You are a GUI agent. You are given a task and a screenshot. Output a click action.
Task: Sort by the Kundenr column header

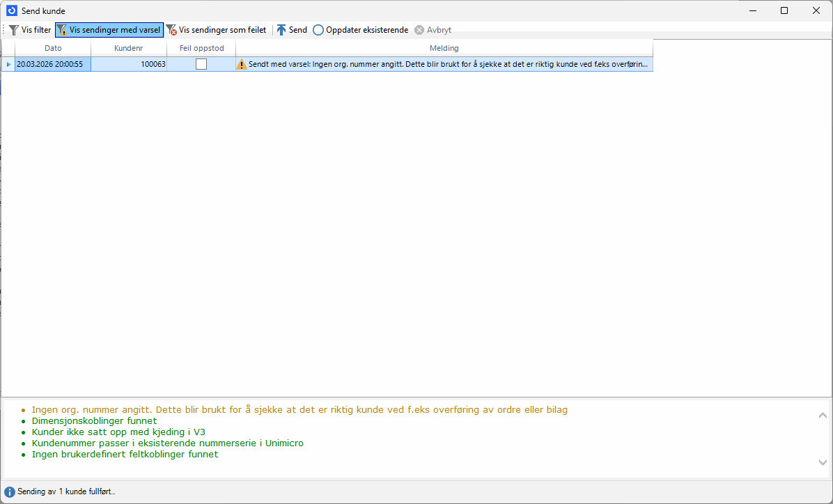coord(128,48)
